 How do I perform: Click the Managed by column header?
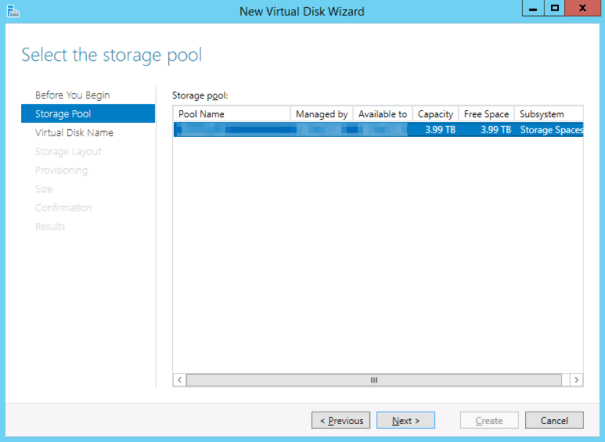321,114
